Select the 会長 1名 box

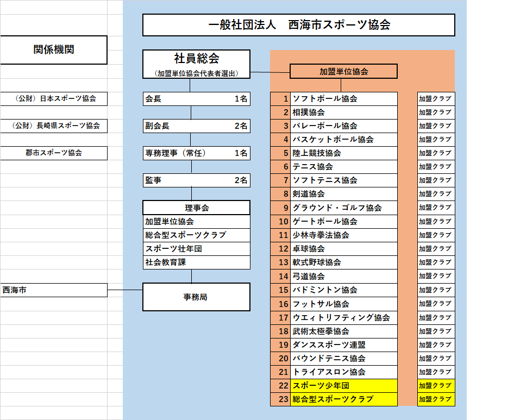pos(196,99)
